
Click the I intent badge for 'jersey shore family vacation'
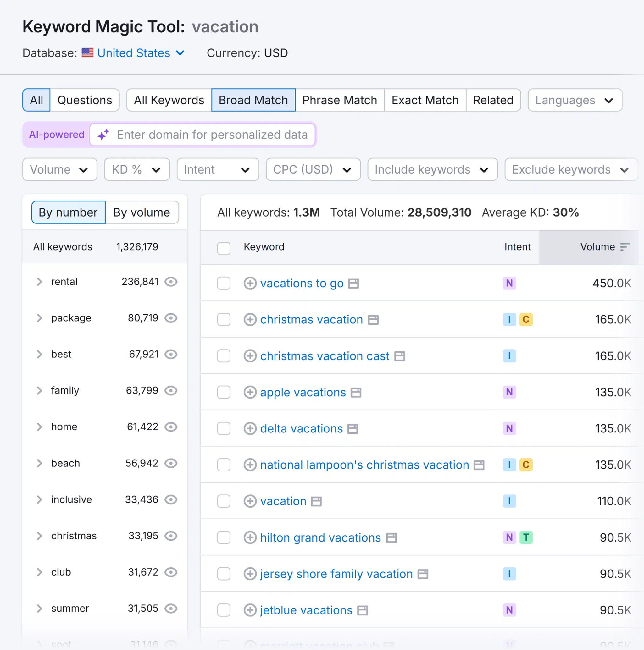[509, 574]
